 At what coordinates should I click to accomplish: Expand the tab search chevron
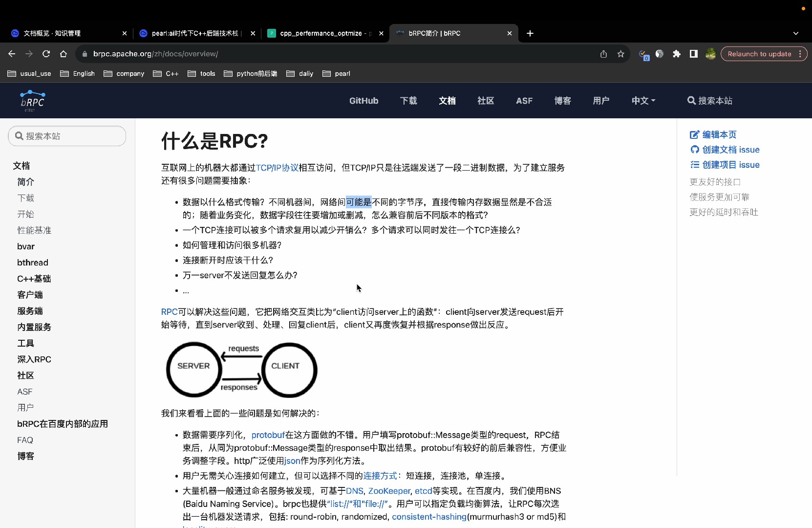[x=795, y=33]
